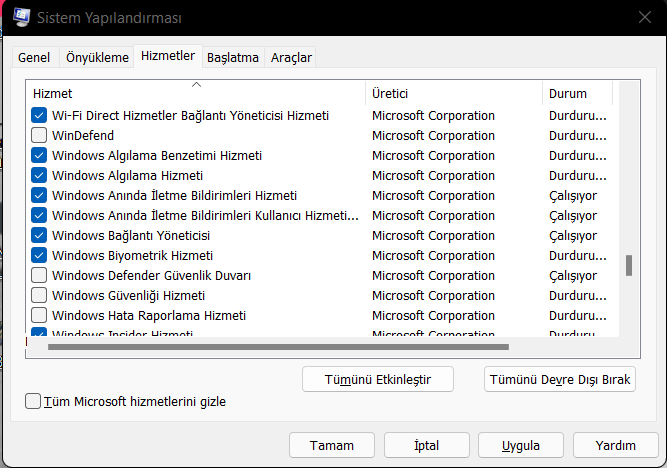Viewport: 667px width, 468px height.
Task: Enable Windows Güvenliği Hizmeti checkbox
Action: click(39, 295)
